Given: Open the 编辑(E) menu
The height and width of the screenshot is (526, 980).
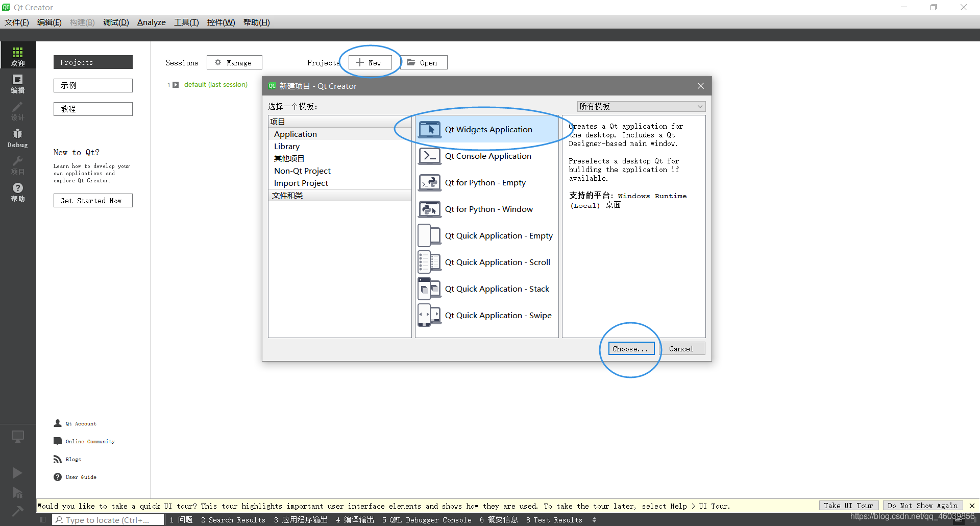Looking at the screenshot, I should tap(50, 22).
